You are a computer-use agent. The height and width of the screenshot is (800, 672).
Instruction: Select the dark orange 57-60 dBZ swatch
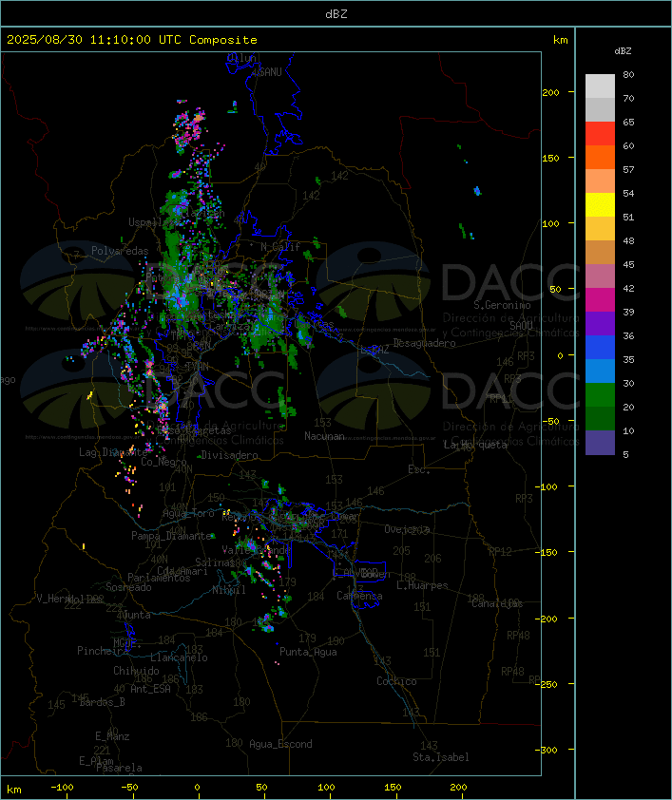600,157
